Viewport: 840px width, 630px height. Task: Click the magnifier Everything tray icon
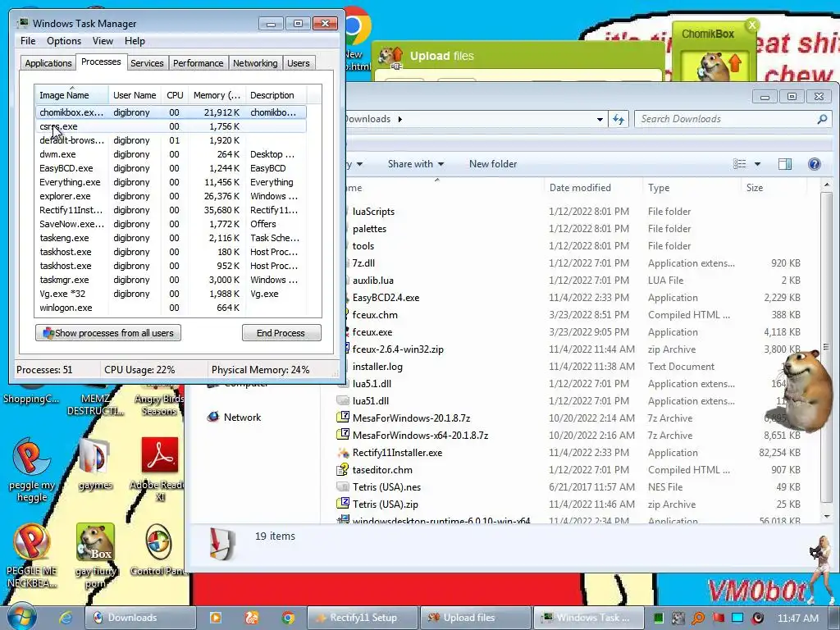(x=697, y=618)
